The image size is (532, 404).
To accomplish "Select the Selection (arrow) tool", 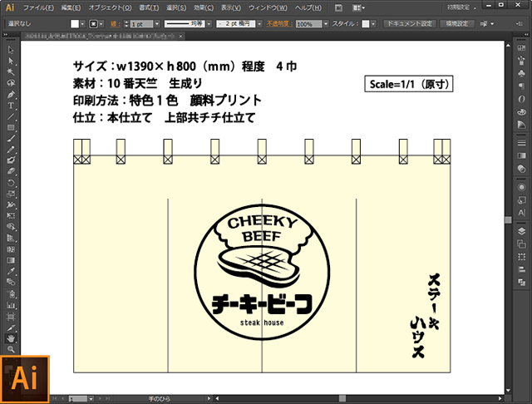I will [x=11, y=50].
